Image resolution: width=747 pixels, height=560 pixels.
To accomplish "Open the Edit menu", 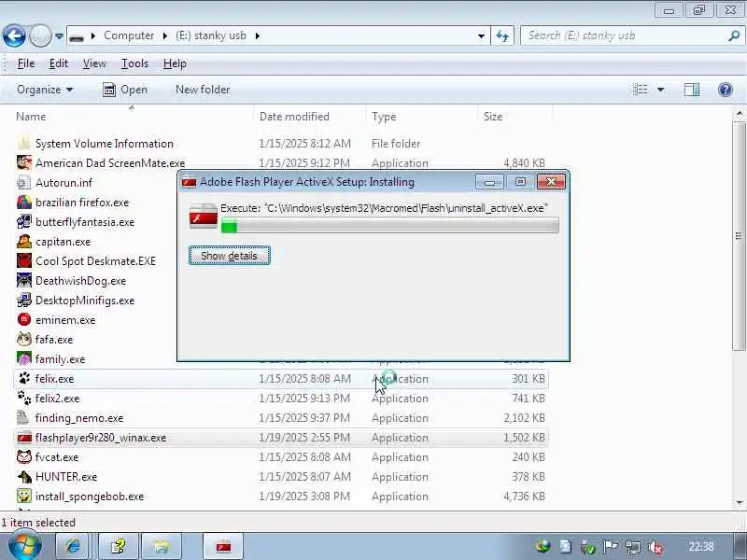I will click(59, 63).
